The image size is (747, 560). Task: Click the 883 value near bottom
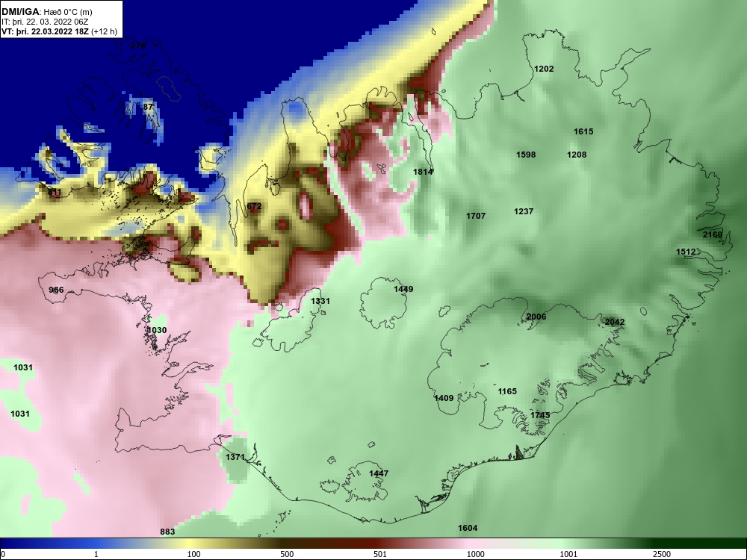click(x=167, y=532)
